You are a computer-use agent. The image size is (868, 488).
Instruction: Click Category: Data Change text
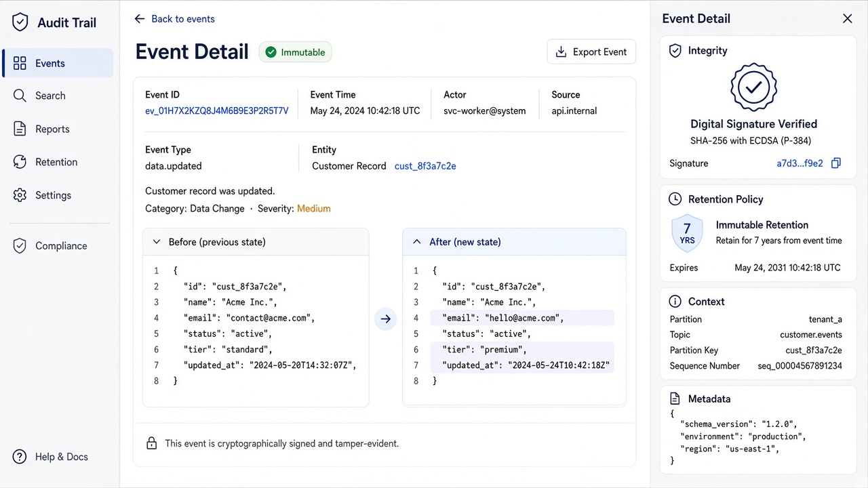point(195,209)
